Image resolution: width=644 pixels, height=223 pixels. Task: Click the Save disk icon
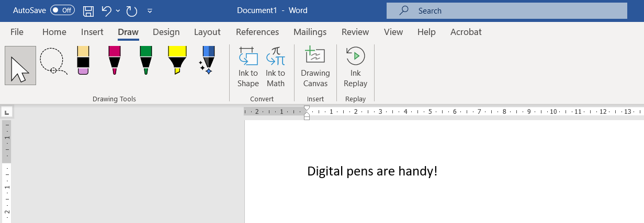pyautogui.click(x=89, y=10)
